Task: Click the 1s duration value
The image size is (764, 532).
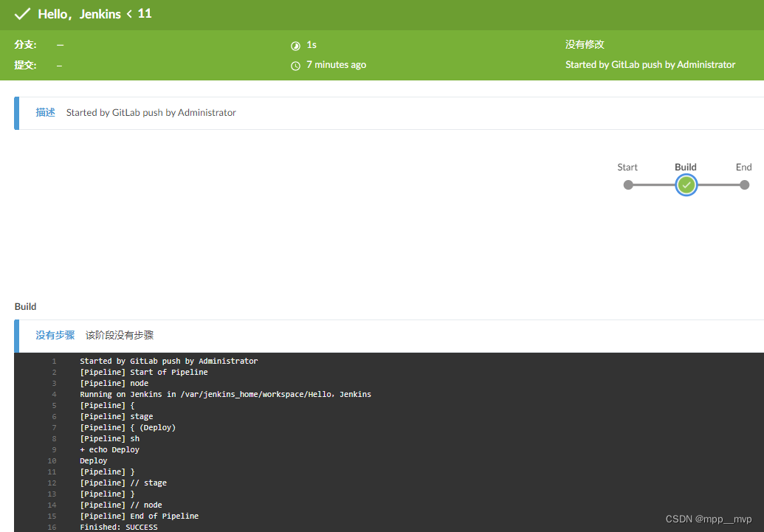Action: coord(312,45)
